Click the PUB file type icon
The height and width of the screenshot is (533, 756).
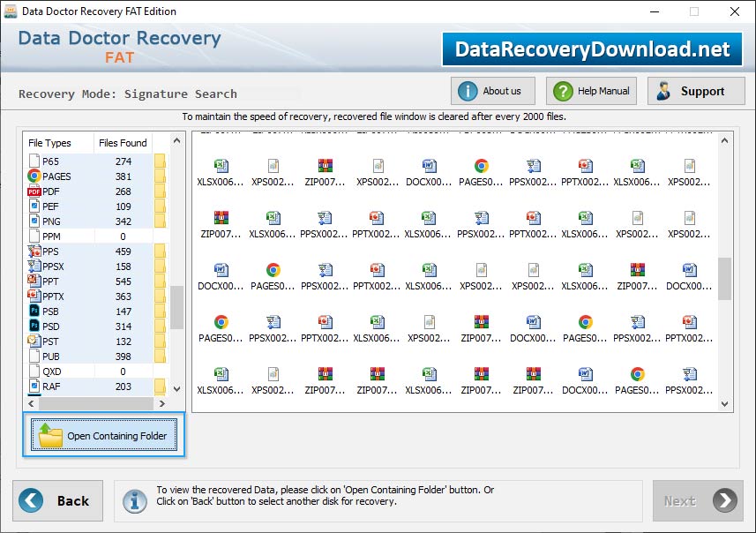coord(34,356)
